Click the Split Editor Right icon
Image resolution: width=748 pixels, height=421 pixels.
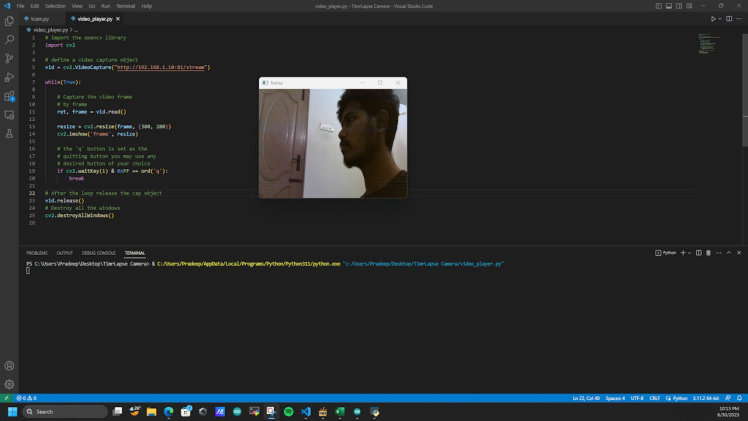pyautogui.click(x=729, y=18)
